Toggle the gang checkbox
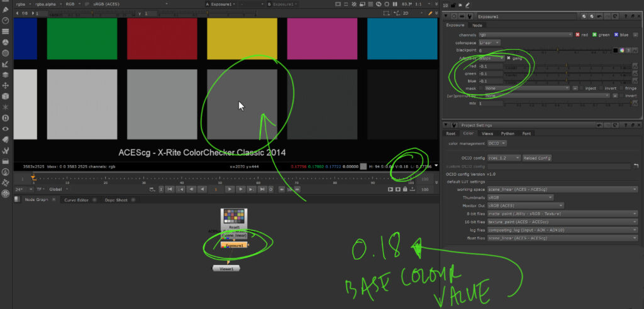The height and width of the screenshot is (309, 644). click(509, 58)
